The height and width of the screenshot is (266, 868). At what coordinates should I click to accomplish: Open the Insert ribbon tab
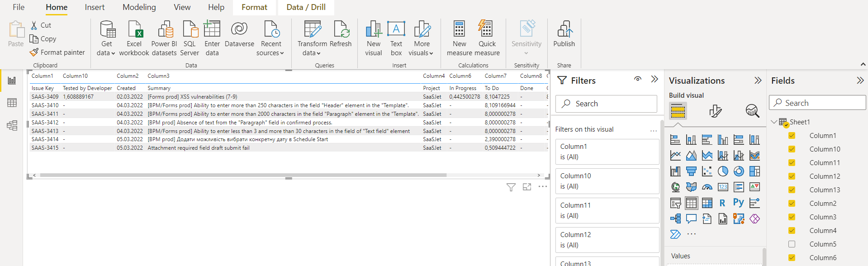95,7
